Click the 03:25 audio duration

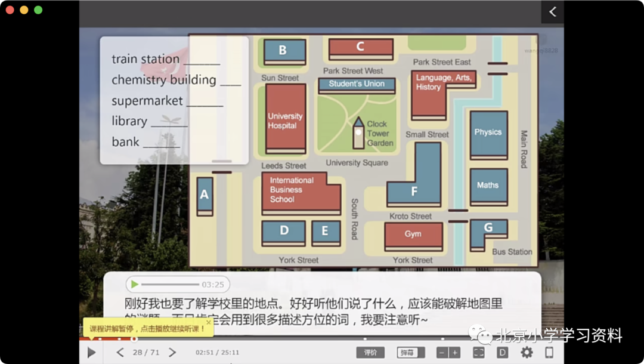pos(213,285)
